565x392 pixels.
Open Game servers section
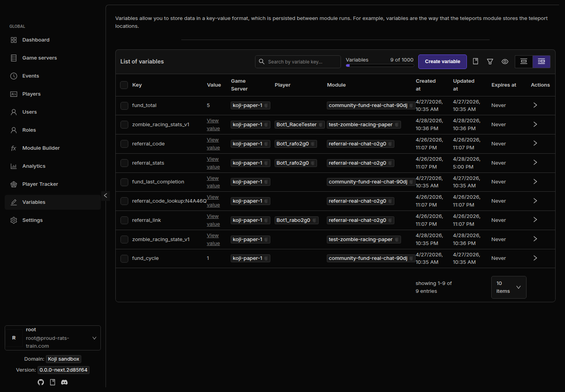tap(53, 58)
